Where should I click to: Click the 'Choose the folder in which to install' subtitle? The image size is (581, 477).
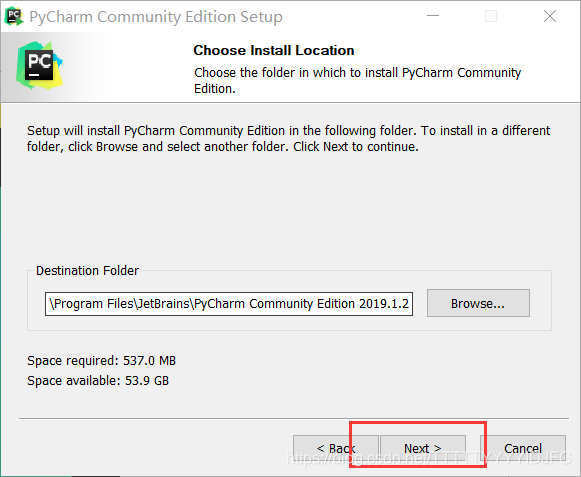click(x=358, y=80)
